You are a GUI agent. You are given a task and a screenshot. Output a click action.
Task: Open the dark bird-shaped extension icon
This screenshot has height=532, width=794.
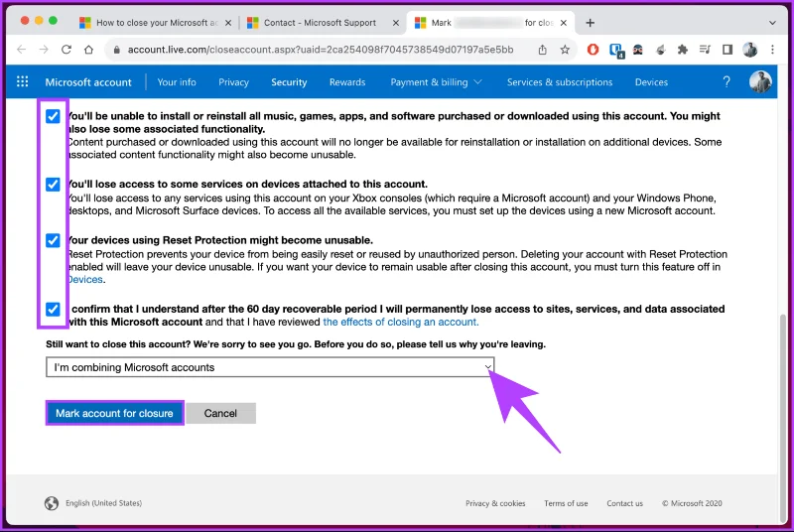[660, 50]
